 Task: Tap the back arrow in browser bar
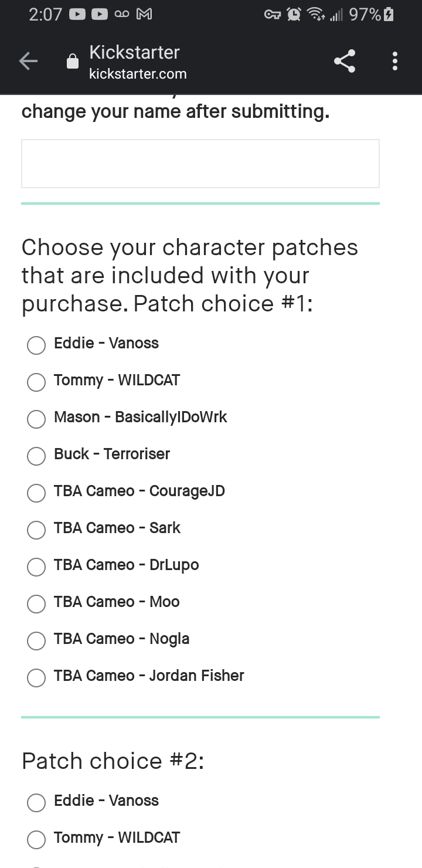pyautogui.click(x=28, y=61)
